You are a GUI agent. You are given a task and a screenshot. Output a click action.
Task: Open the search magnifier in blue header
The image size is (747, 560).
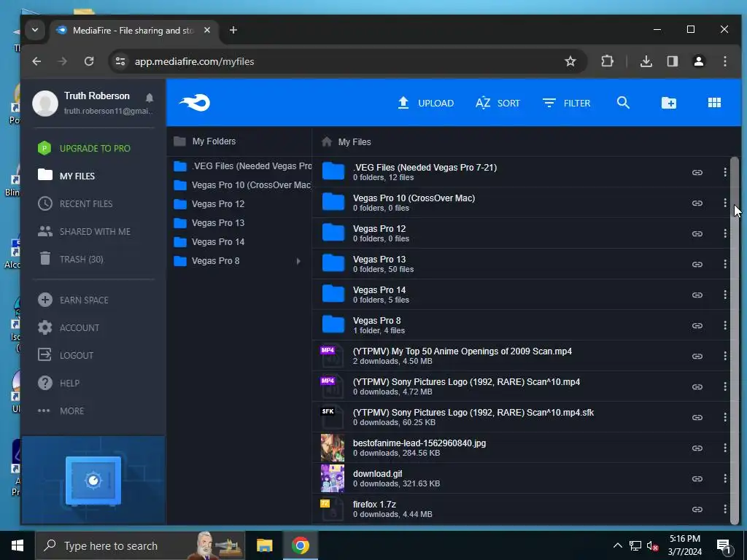pyautogui.click(x=623, y=102)
